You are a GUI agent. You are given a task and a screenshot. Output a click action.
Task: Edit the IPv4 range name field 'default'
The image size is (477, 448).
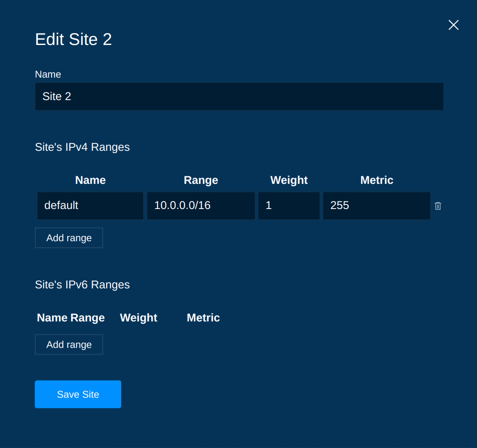(x=90, y=205)
